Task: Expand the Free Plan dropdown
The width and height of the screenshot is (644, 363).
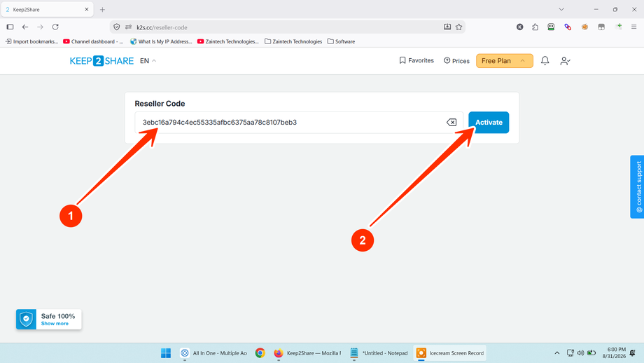Action: [505, 61]
